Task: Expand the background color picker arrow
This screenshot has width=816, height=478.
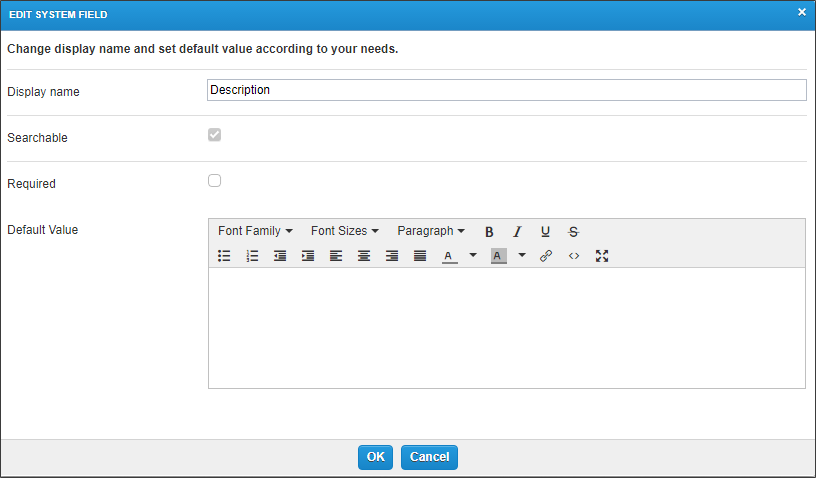Action: (x=522, y=255)
